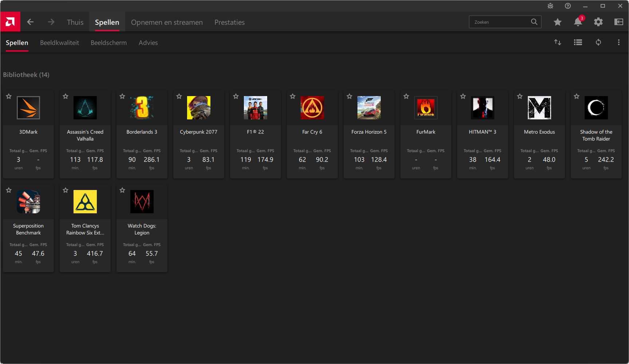Open Opnemen en streamen tab
This screenshot has height=364, width=629.
(167, 22)
